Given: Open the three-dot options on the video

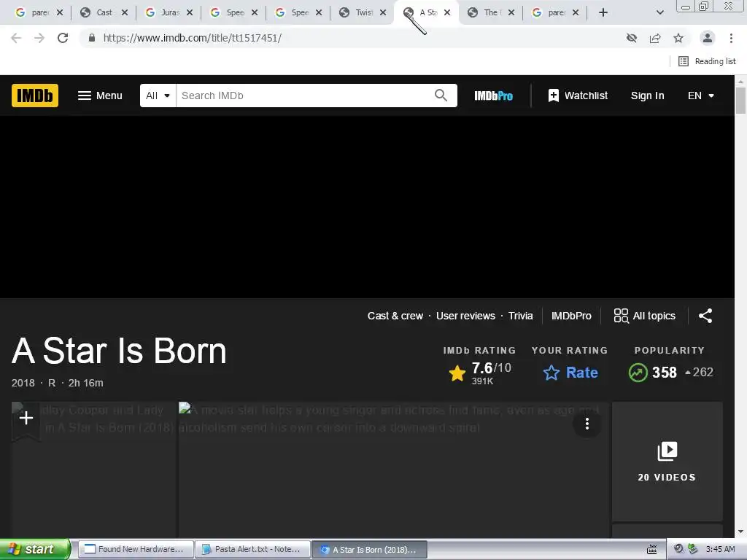Looking at the screenshot, I should click(x=587, y=424).
